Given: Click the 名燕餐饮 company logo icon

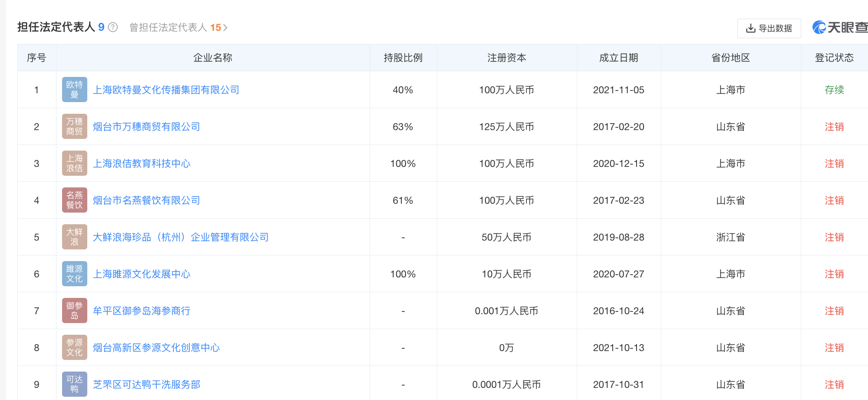Looking at the screenshot, I should click(74, 200).
